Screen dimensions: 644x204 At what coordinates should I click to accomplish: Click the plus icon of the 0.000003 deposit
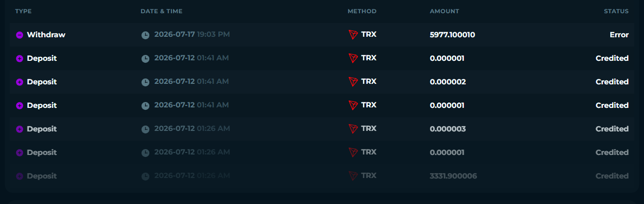20,129
